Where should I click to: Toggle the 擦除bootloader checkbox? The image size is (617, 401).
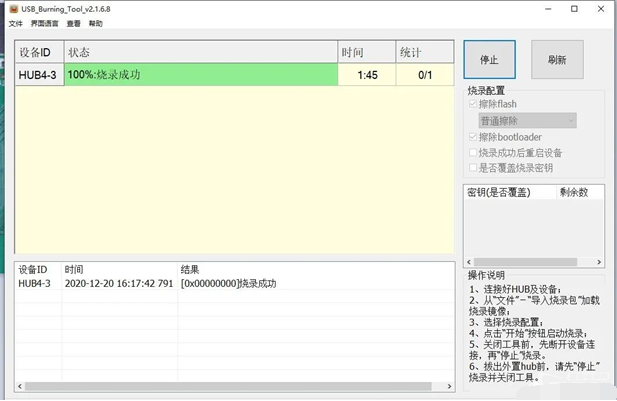click(473, 137)
